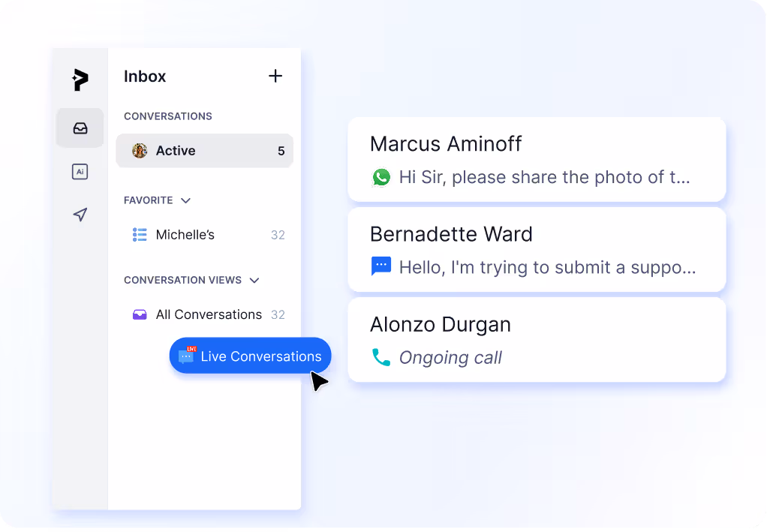The height and width of the screenshot is (532, 776).
Task: Click the list icon beside Michelle's
Action: point(140,235)
